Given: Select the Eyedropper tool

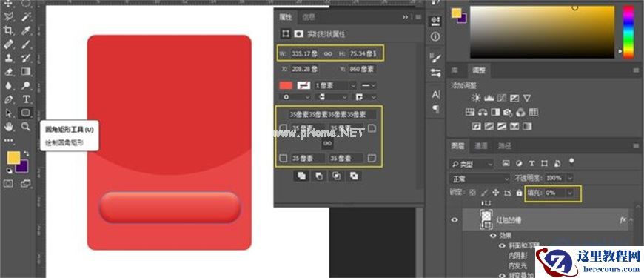Looking at the screenshot, I should pyautogui.click(x=26, y=30).
